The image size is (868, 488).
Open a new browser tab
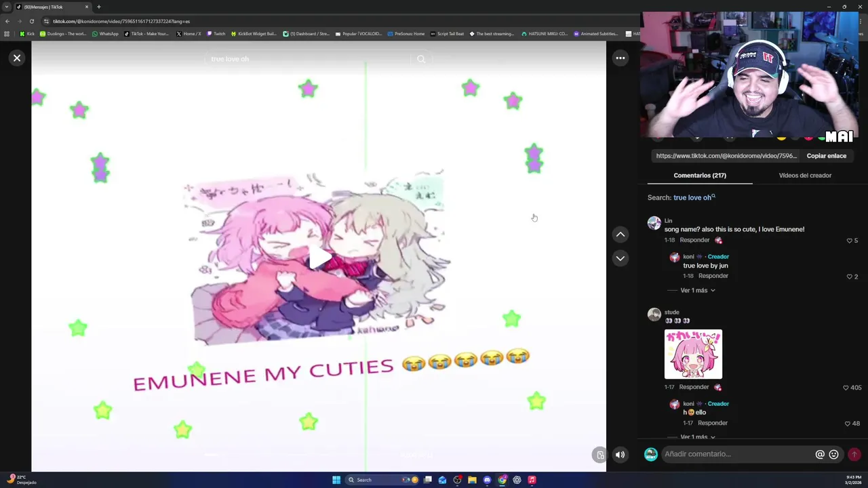pos(99,7)
